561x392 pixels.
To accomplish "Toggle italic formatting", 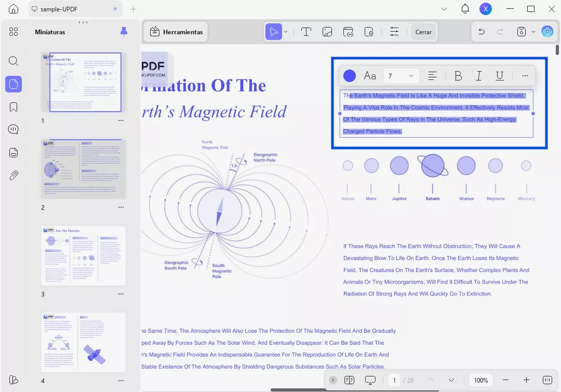I will click(x=479, y=76).
